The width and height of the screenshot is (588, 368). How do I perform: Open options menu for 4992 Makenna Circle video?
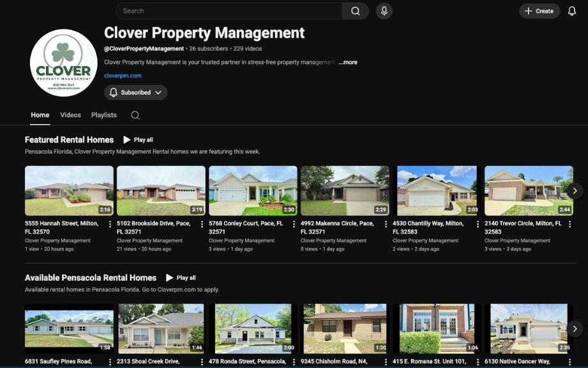tap(386, 224)
